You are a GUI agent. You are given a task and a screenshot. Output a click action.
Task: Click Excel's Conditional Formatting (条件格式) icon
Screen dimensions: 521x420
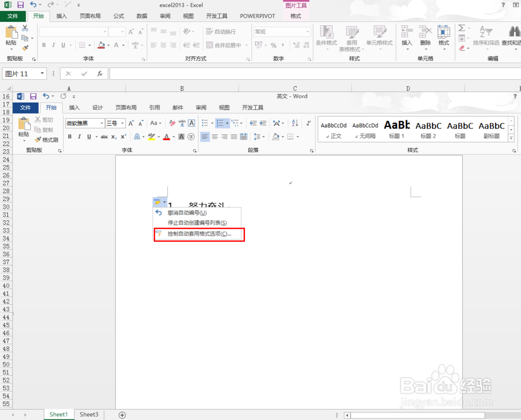pos(326,32)
